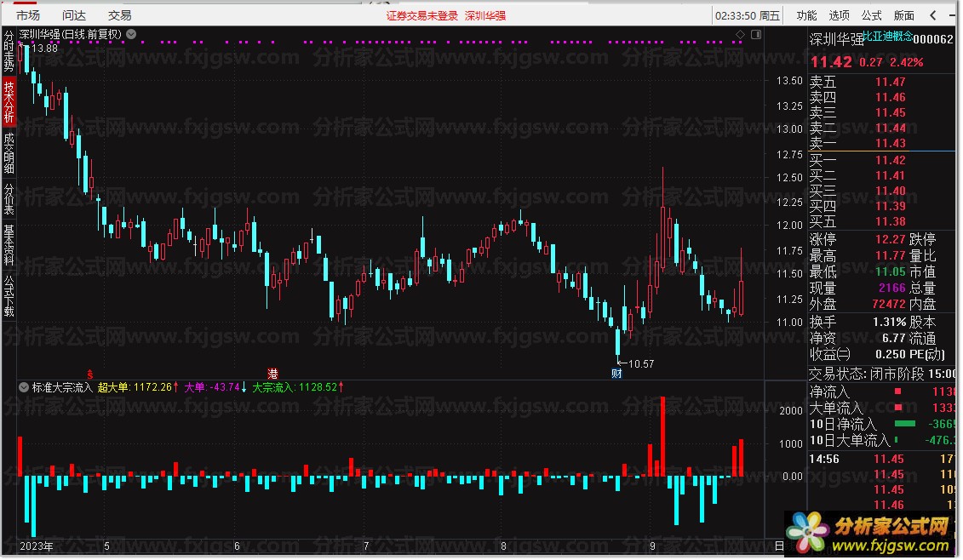The height and width of the screenshot is (560, 963).
Task: Click the 换手 rate 1.31%
Action: pyautogui.click(x=889, y=322)
